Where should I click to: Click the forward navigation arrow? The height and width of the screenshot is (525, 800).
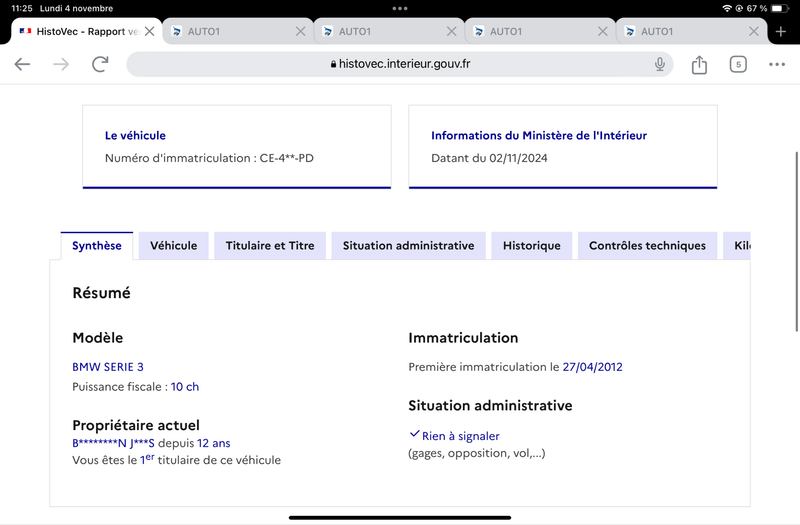(61, 64)
